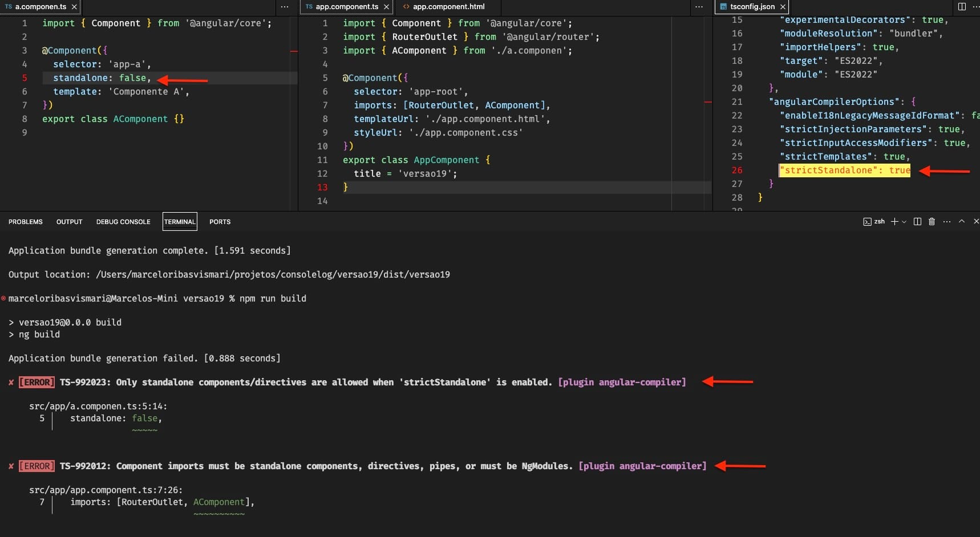
Task: Select the zsh terminal label
Action: [x=880, y=222]
